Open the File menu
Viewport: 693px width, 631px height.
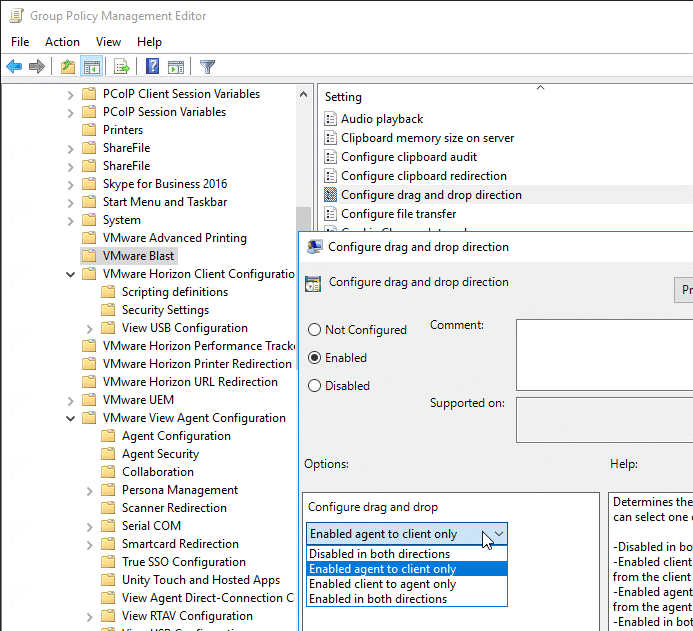(x=20, y=42)
